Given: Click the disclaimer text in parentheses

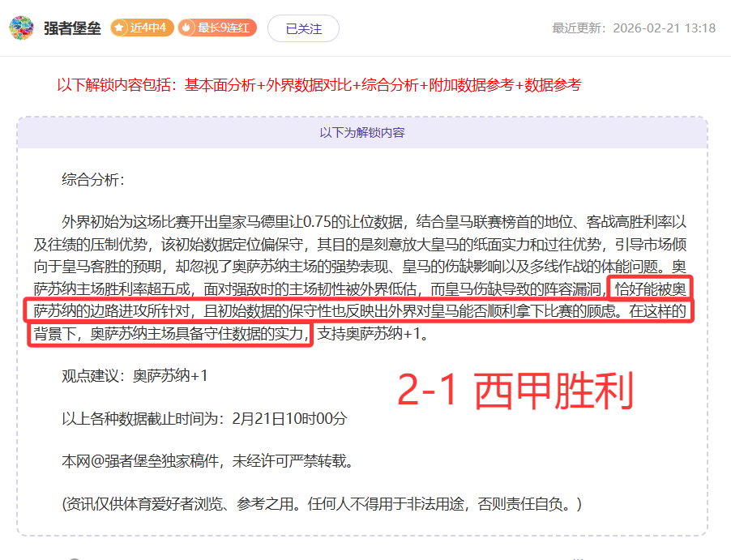Looking at the screenshot, I should 322,504.
